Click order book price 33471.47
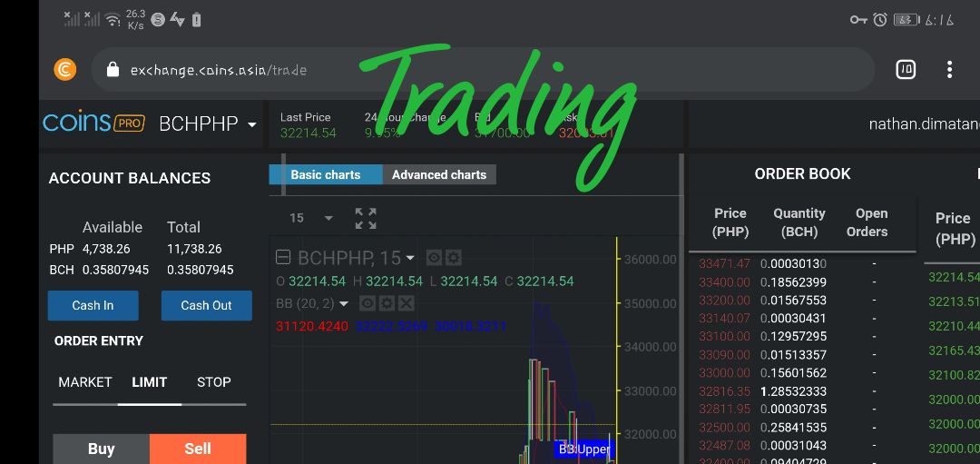980x464 pixels. click(x=724, y=264)
